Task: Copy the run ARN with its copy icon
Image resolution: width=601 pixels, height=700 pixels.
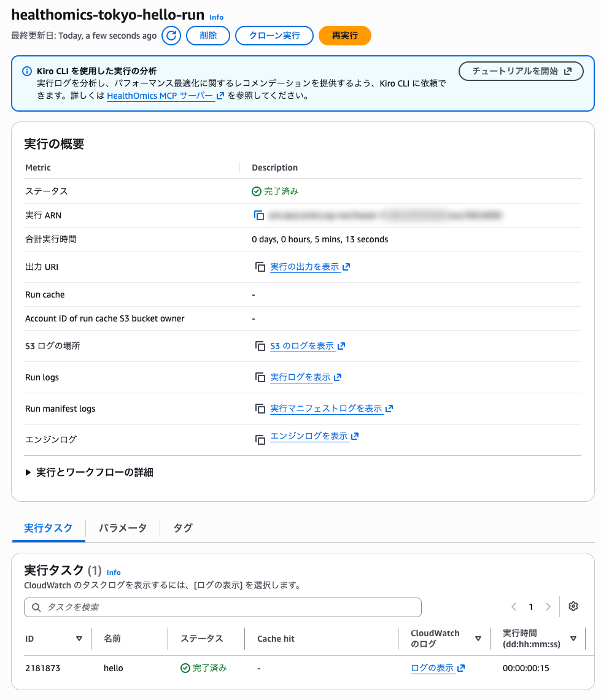Action: click(x=259, y=215)
